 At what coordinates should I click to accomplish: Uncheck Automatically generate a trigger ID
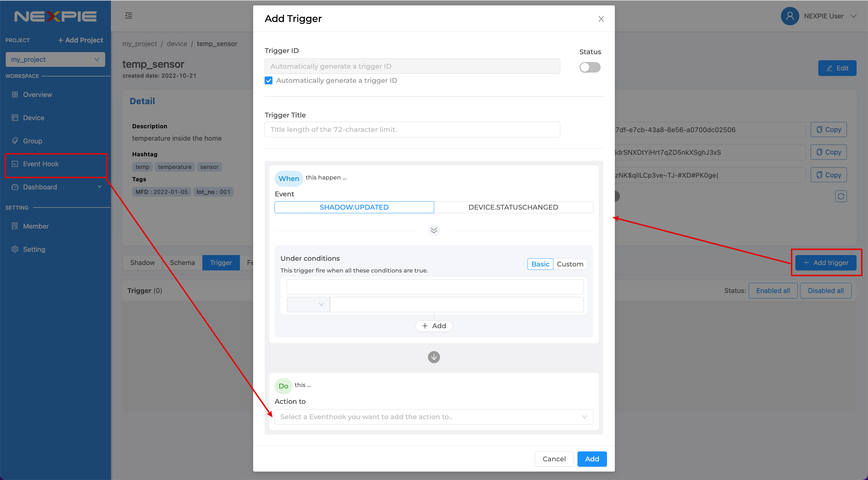(x=269, y=80)
